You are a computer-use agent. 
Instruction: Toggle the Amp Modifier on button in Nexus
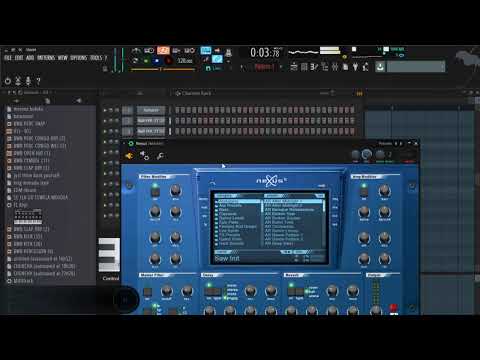coord(364,191)
